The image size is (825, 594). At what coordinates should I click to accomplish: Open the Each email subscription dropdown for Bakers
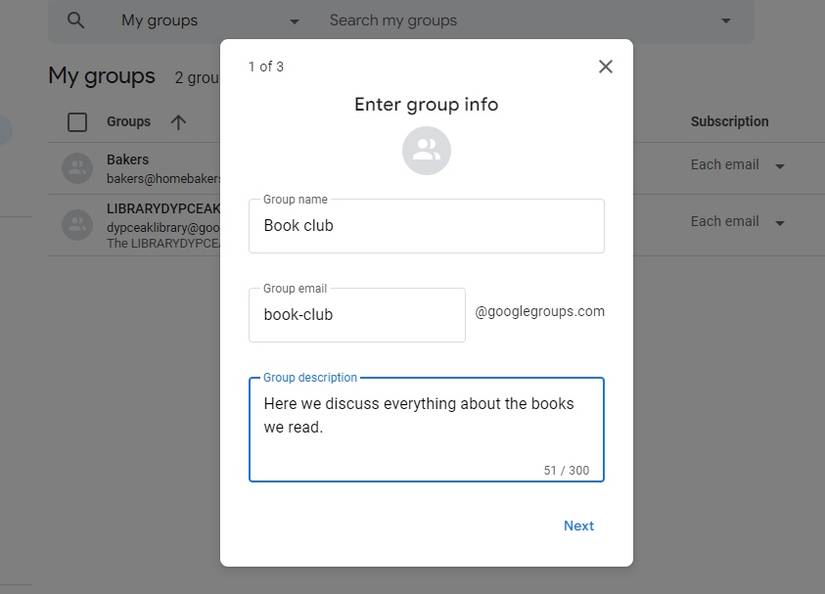(779, 166)
